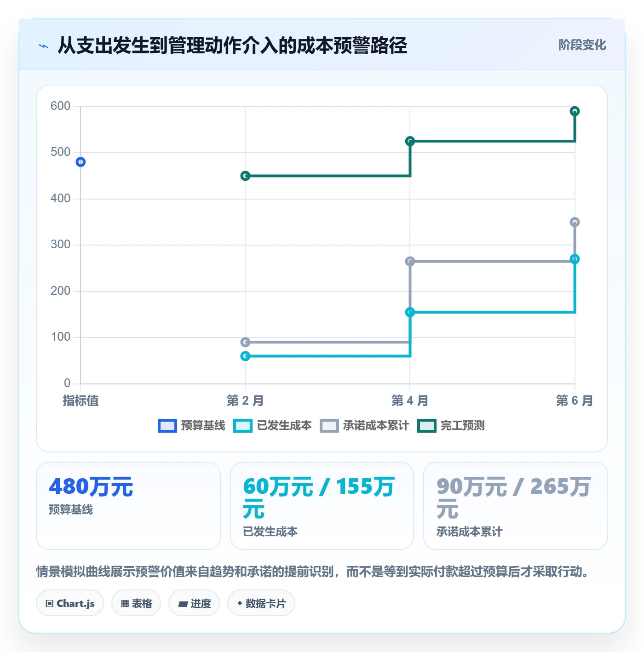Image resolution: width=644 pixels, height=652 pixels.
Task: Click the diamond icon in 数据卡片 tag
Action: [240, 603]
